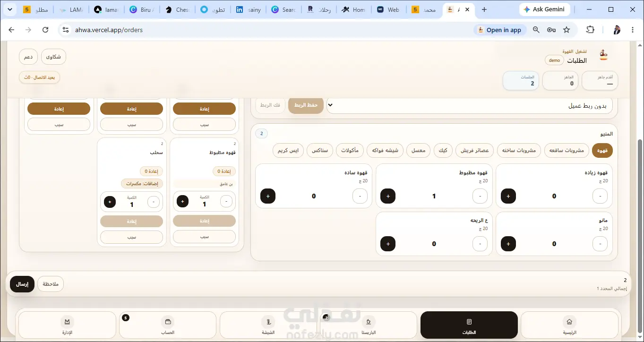
Task: Decrease قهوه ساده quantity with minus
Action: click(x=360, y=196)
